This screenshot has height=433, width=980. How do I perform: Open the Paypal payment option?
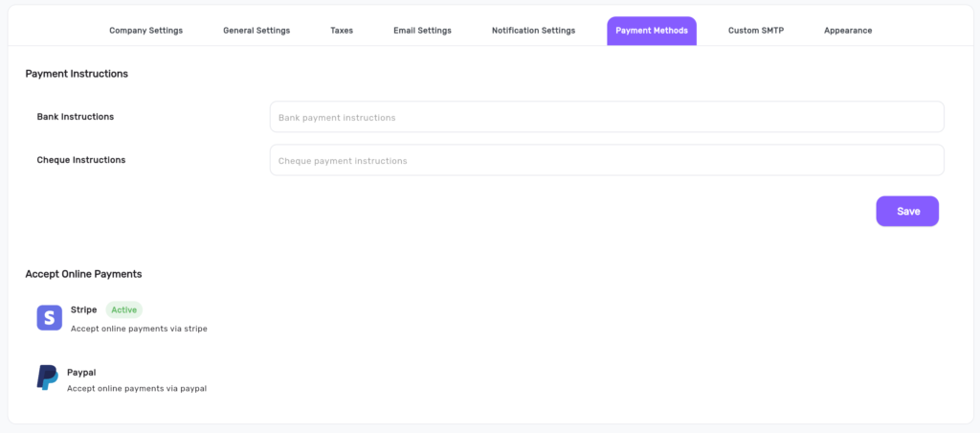click(81, 373)
